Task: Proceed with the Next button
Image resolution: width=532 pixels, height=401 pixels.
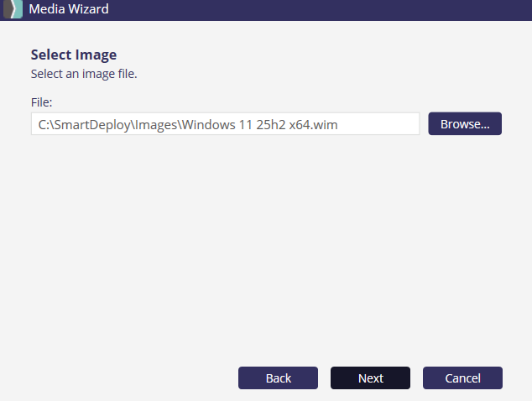Action: [370, 378]
